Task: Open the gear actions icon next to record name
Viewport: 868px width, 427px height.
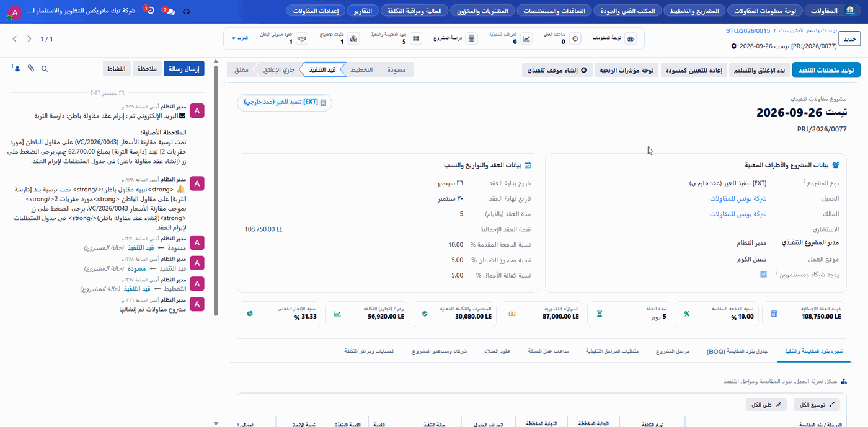Action: coord(735,46)
